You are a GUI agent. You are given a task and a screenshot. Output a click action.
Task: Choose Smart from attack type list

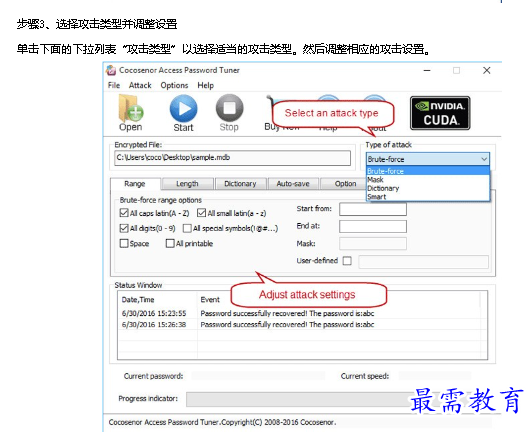(428, 196)
